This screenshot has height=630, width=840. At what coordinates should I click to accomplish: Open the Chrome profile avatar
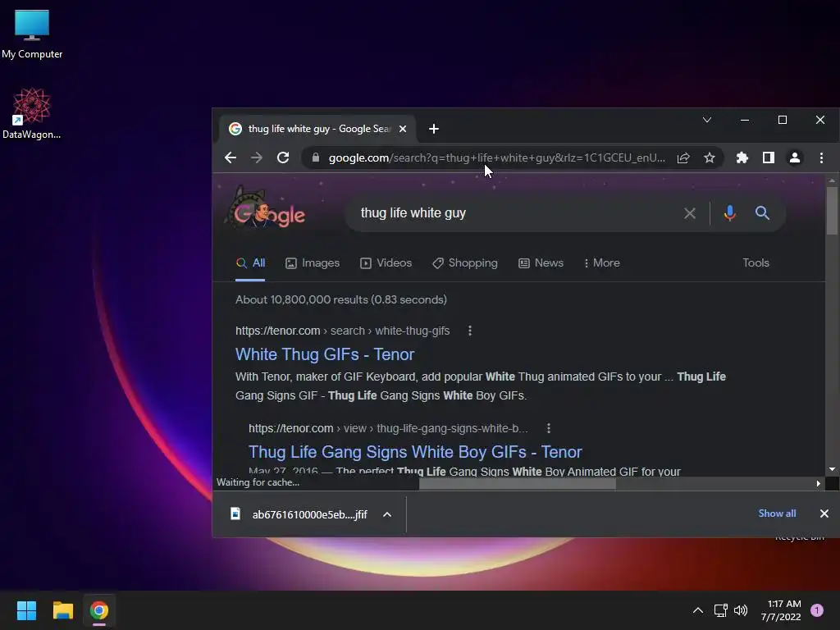point(794,157)
